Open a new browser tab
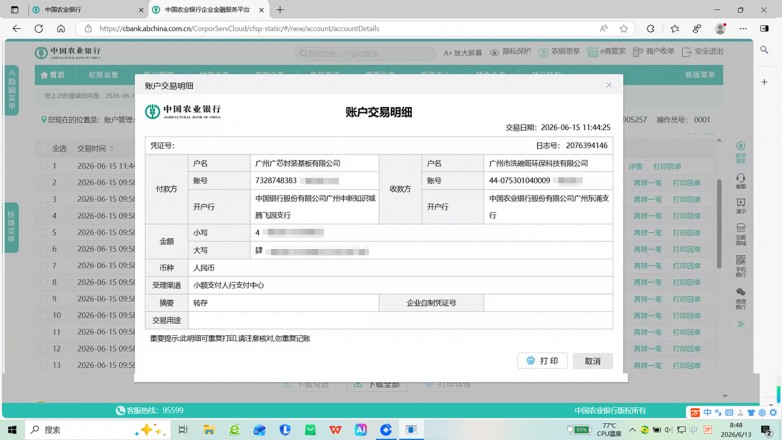The width and height of the screenshot is (782, 440). (x=280, y=9)
